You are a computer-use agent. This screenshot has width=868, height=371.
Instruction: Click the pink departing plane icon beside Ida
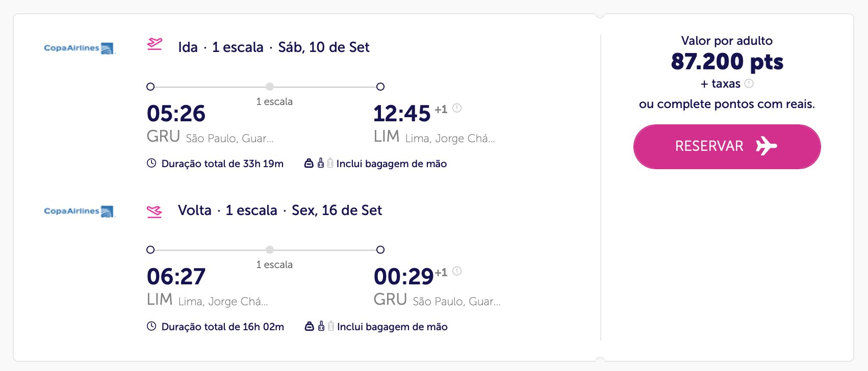(x=155, y=44)
